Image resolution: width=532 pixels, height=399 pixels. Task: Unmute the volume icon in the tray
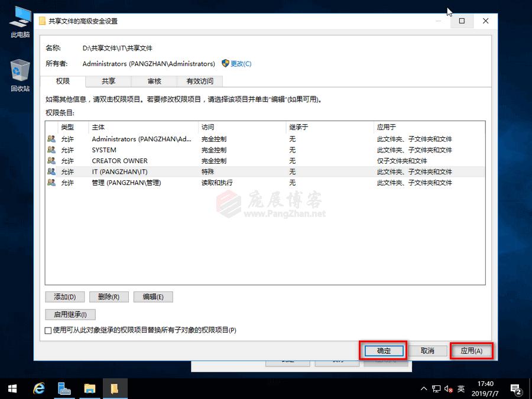coord(448,388)
